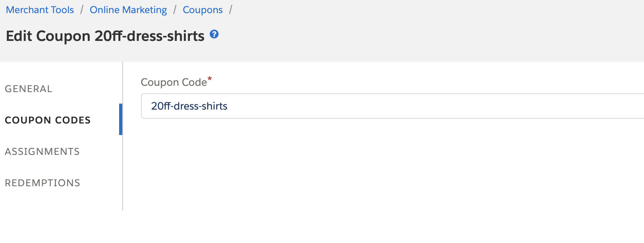The width and height of the screenshot is (644, 243).
Task: Click the blue help question mark icon
Action: 214,34
